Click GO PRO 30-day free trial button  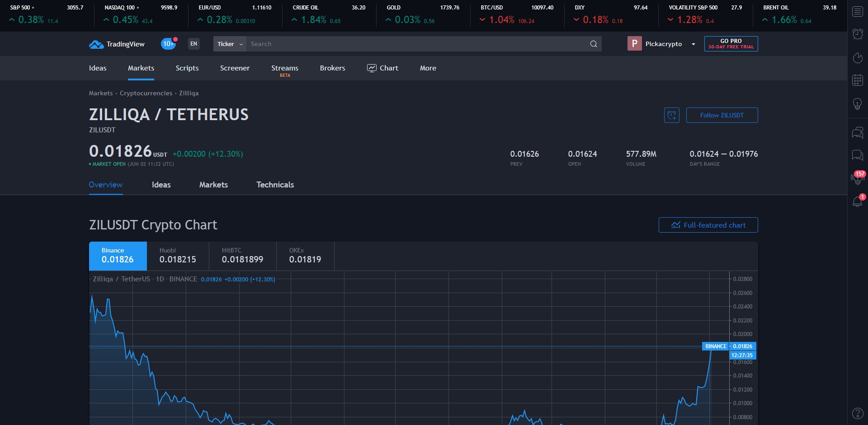point(731,44)
